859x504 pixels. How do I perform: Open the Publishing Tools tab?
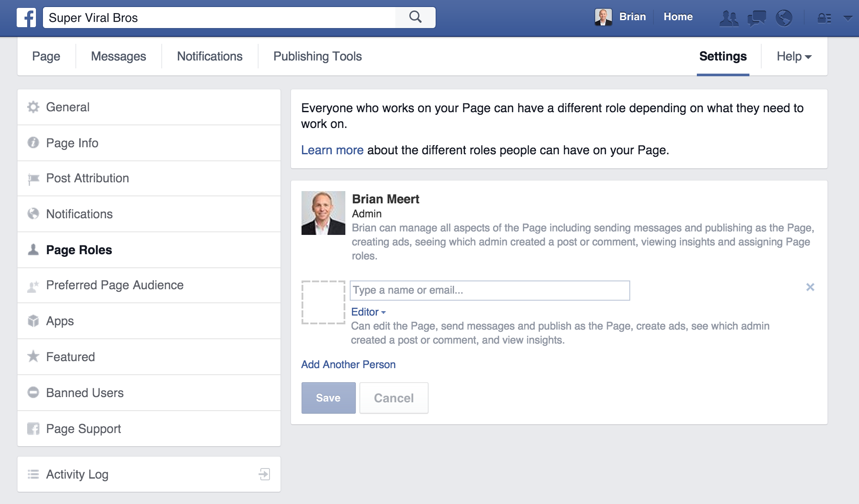click(317, 56)
